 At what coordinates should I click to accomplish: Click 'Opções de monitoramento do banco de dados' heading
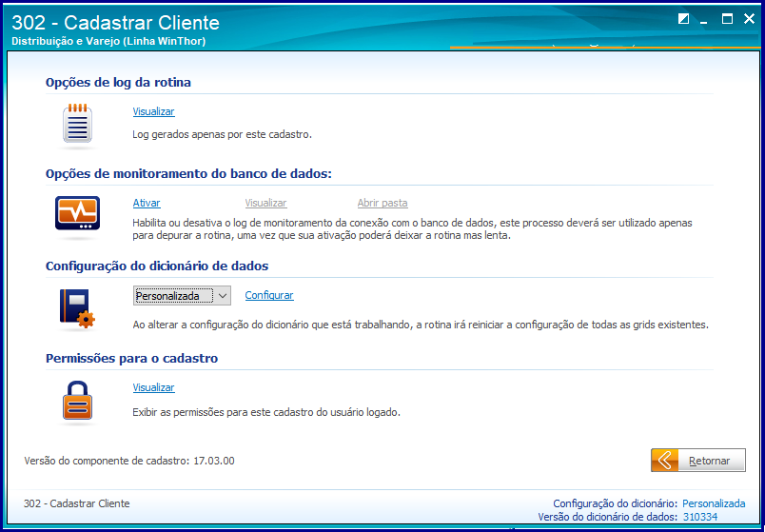click(188, 174)
